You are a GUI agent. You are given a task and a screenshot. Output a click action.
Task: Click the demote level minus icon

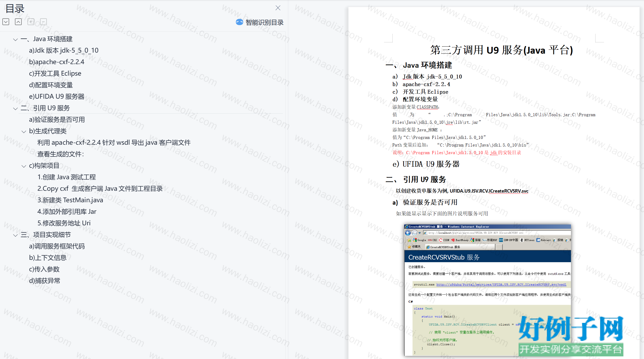[43, 22]
